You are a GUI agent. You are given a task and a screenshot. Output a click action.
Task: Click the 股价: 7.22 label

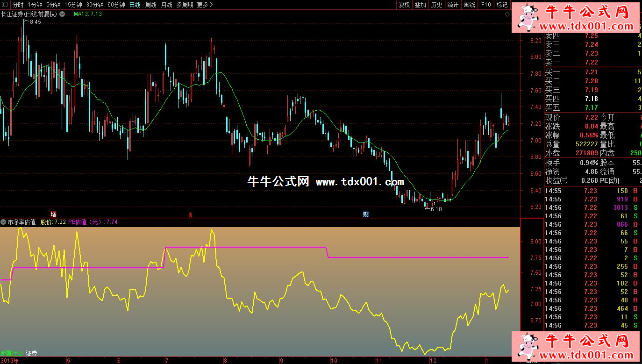53,222
